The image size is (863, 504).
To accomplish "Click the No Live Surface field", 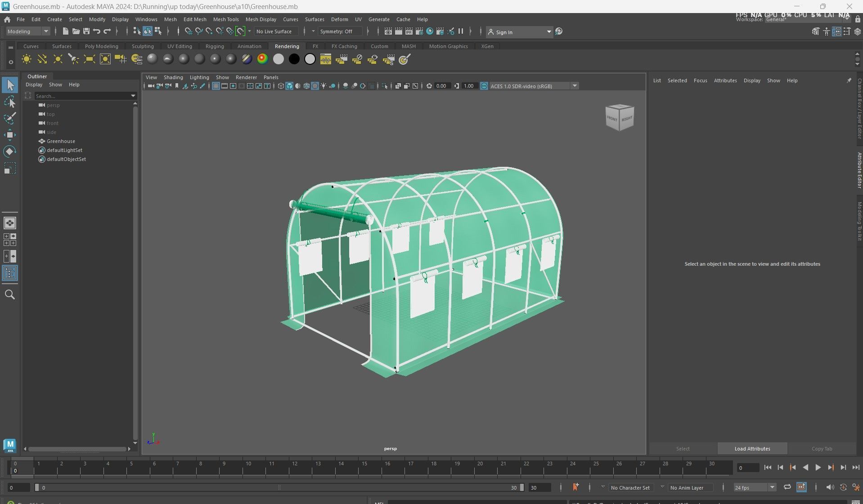I will coord(275,31).
